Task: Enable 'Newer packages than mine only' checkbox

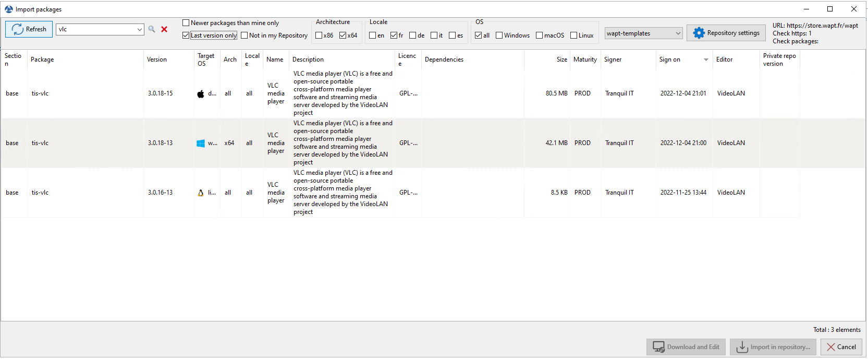Action: coord(186,23)
